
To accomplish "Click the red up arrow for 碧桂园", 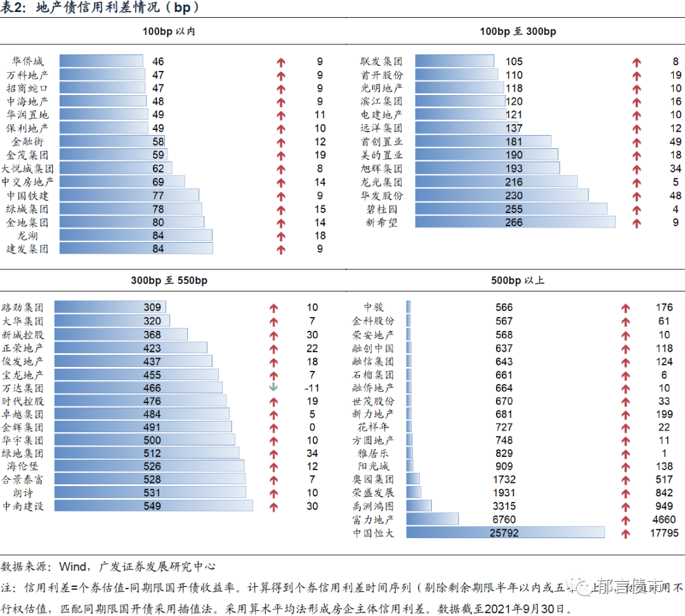I will tap(637, 210).
